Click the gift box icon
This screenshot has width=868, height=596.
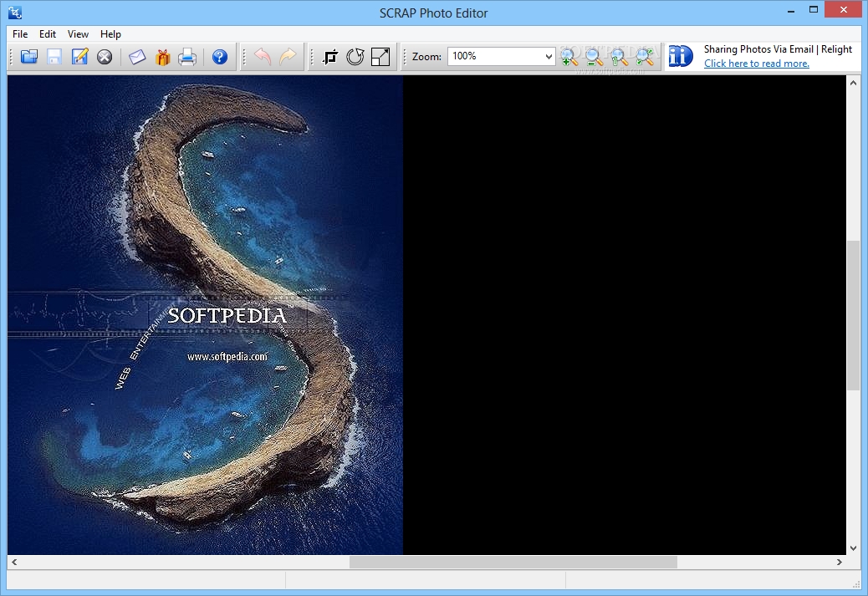click(x=163, y=57)
